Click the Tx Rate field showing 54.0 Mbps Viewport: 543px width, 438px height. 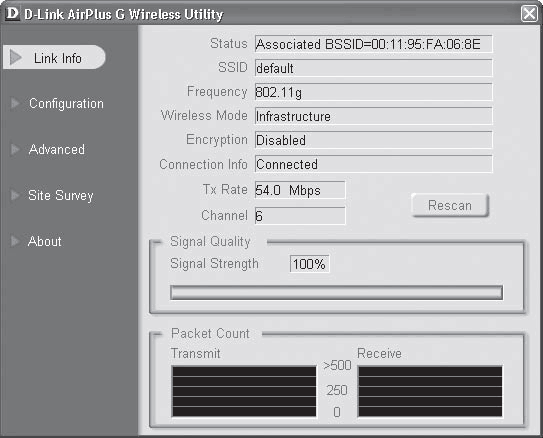300,190
